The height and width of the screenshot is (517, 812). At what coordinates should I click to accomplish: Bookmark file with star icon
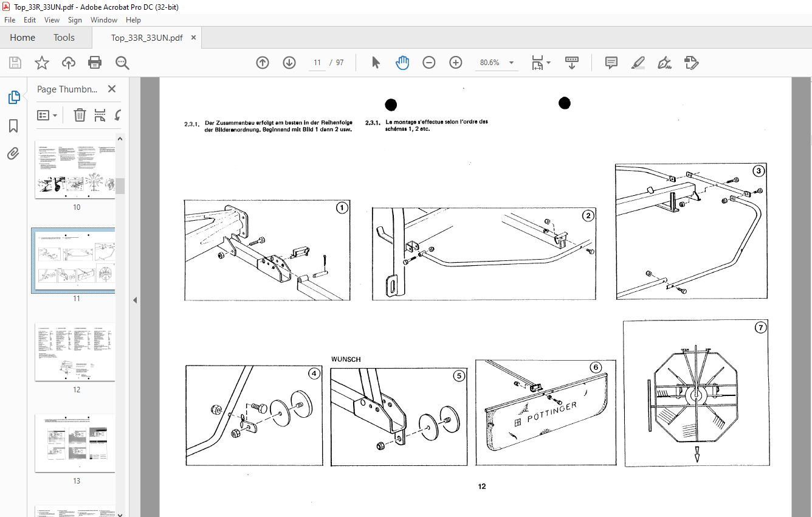tap(41, 63)
